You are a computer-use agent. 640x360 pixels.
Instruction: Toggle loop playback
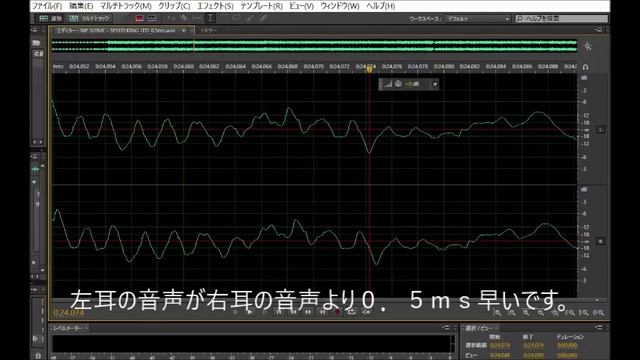coord(351,312)
